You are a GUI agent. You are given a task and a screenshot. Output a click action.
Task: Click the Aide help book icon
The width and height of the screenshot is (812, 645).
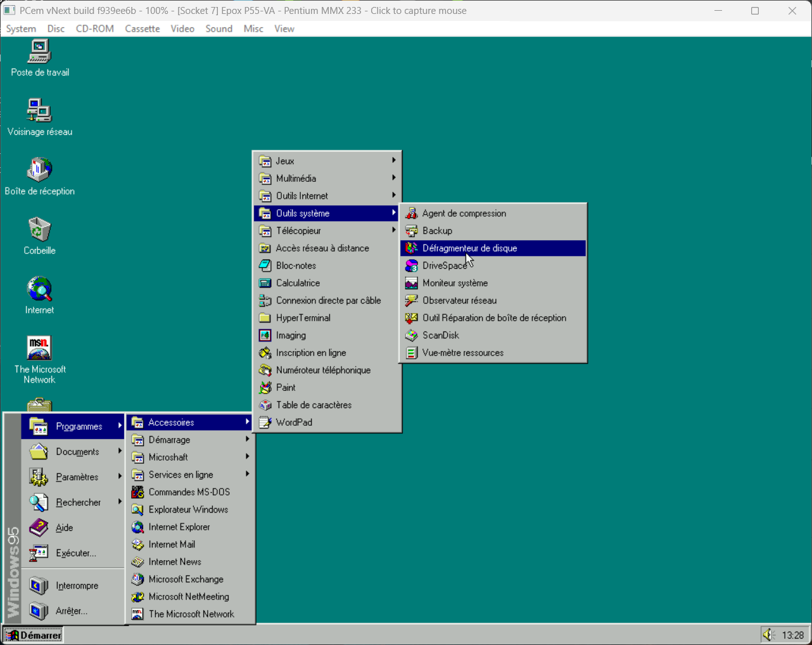click(x=39, y=527)
